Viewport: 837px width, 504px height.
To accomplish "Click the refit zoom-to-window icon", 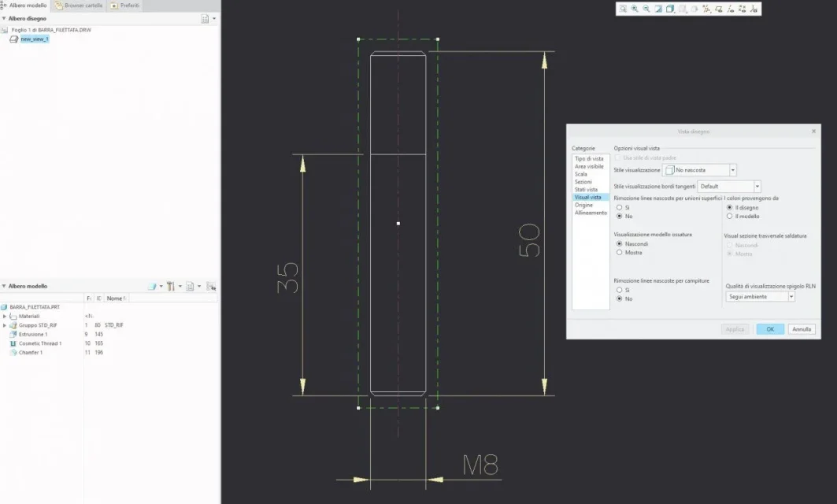I will [623, 9].
